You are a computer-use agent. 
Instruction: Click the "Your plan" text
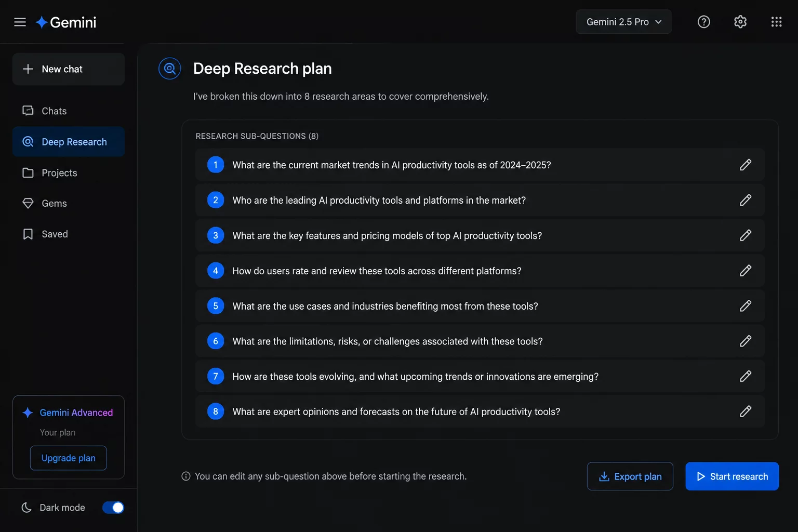[58, 433]
